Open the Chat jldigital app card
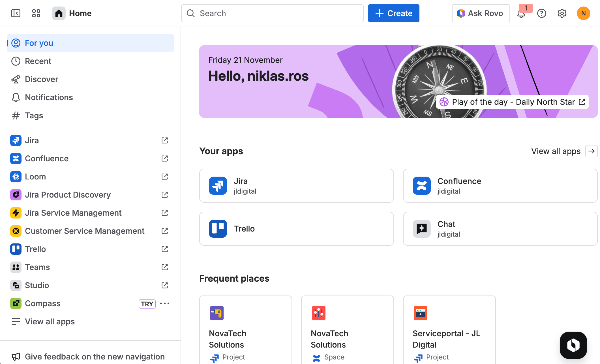Image resolution: width=600 pixels, height=364 pixels. pos(500,229)
